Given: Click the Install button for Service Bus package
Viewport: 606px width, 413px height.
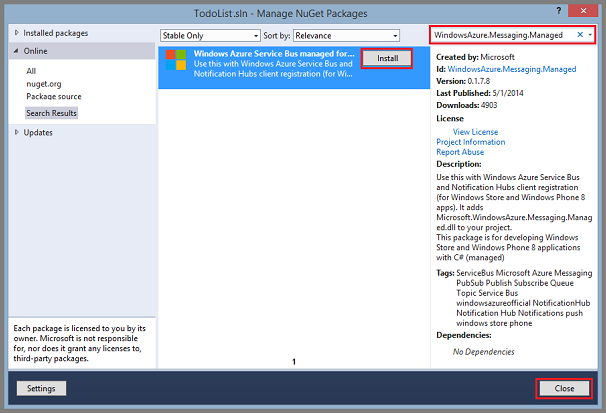Looking at the screenshot, I should (x=387, y=58).
